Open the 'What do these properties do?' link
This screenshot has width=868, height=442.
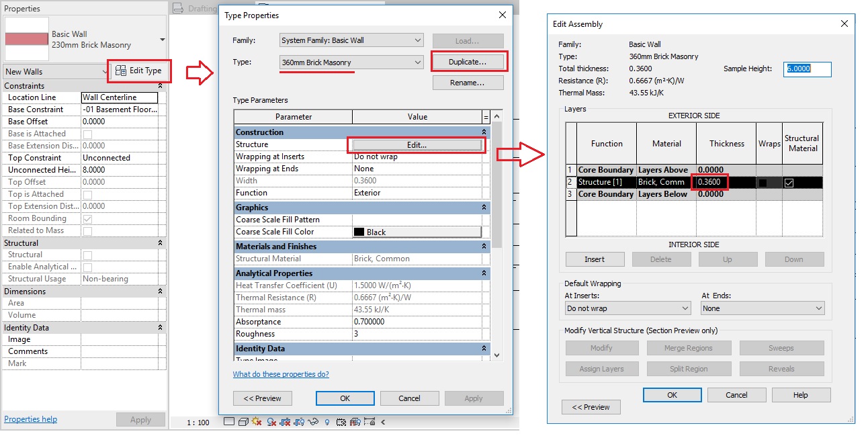[x=281, y=374]
